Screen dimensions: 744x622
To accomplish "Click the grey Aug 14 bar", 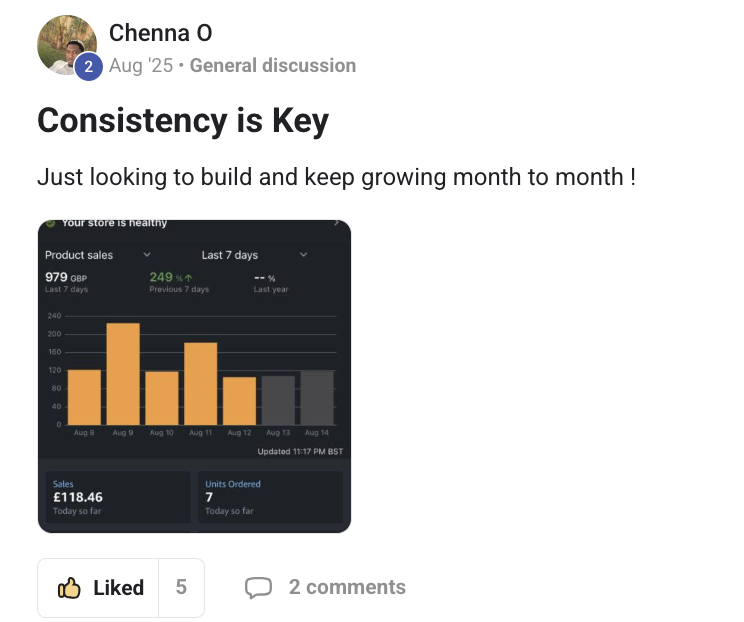I will (317, 398).
